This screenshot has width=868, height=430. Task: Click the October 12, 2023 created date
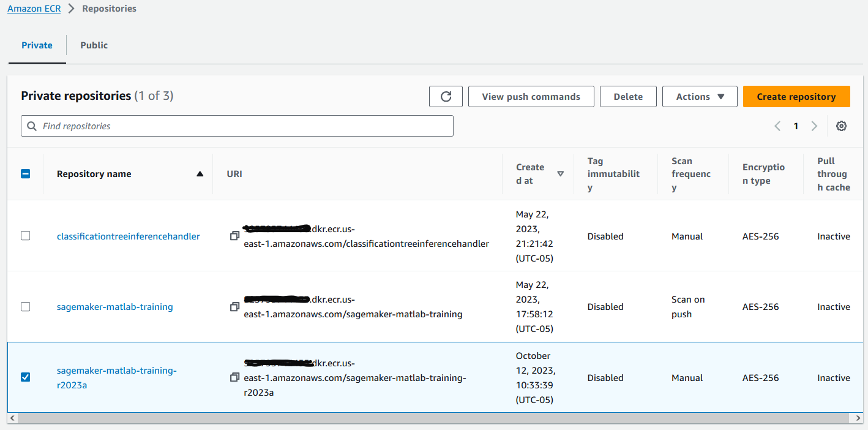coord(536,377)
